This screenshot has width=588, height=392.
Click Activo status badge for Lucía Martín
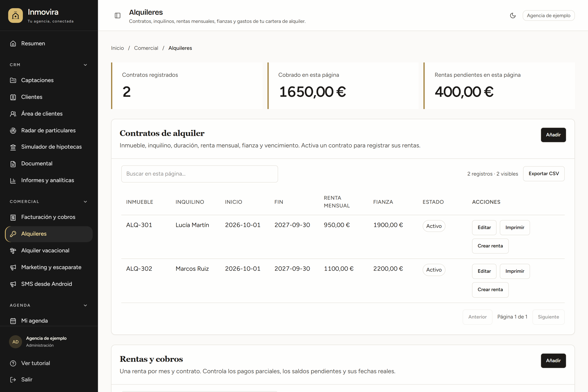click(x=434, y=226)
